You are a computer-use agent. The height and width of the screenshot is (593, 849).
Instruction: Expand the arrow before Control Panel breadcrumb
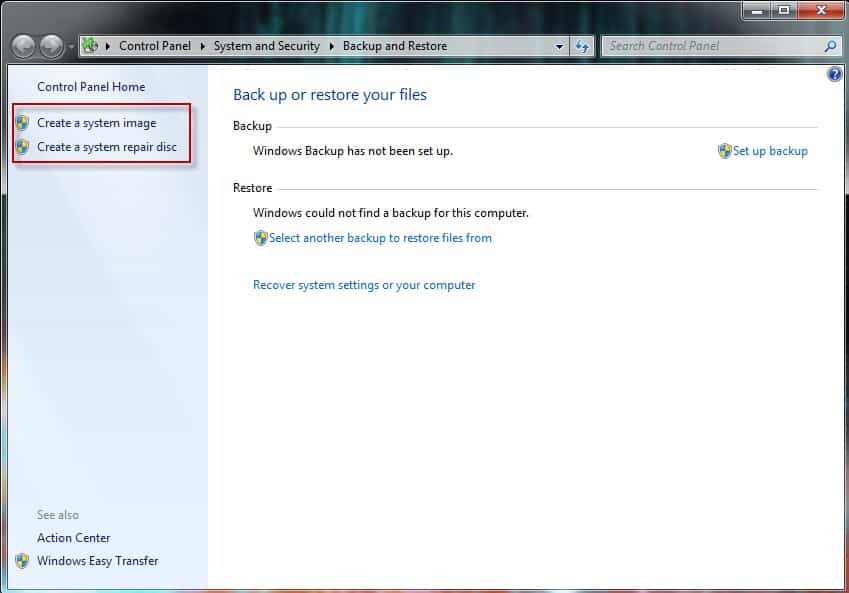(x=108, y=47)
